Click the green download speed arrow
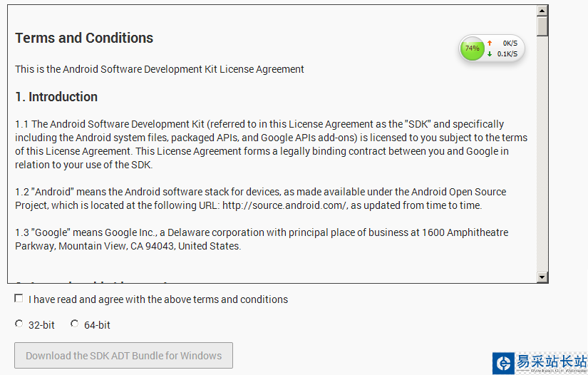The height and width of the screenshot is (375, 588). [x=490, y=54]
